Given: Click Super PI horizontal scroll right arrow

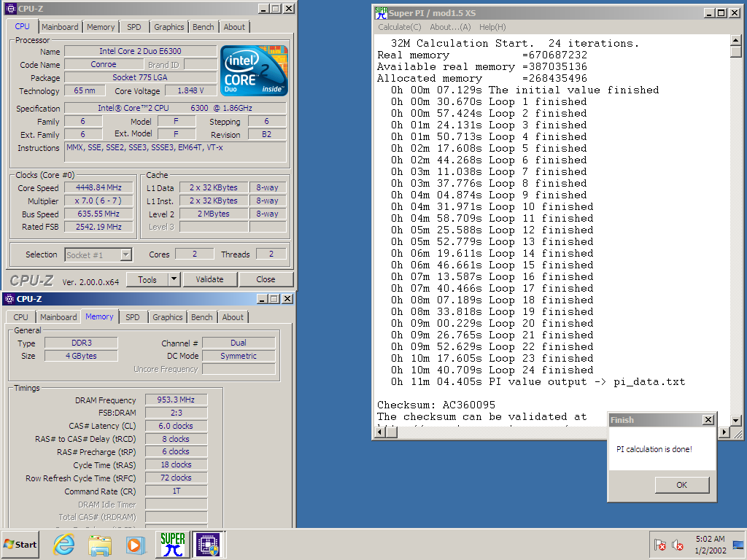Looking at the screenshot, I should click(x=724, y=432).
